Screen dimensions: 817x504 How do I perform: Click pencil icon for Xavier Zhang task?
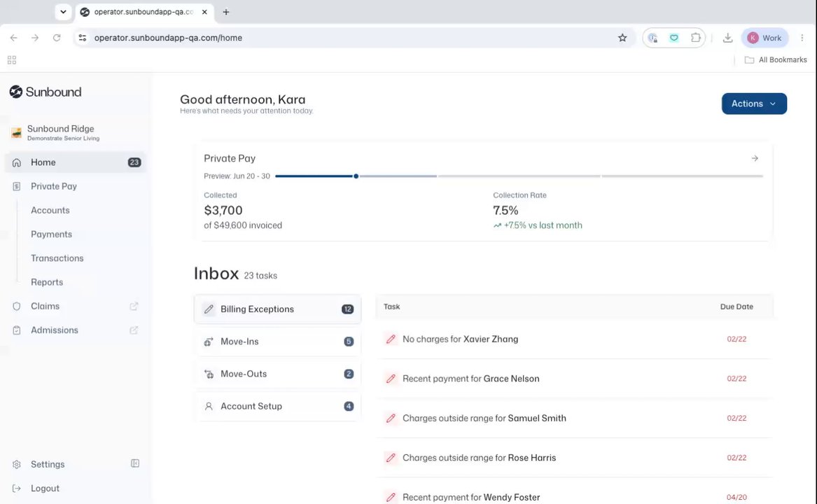[x=391, y=339]
